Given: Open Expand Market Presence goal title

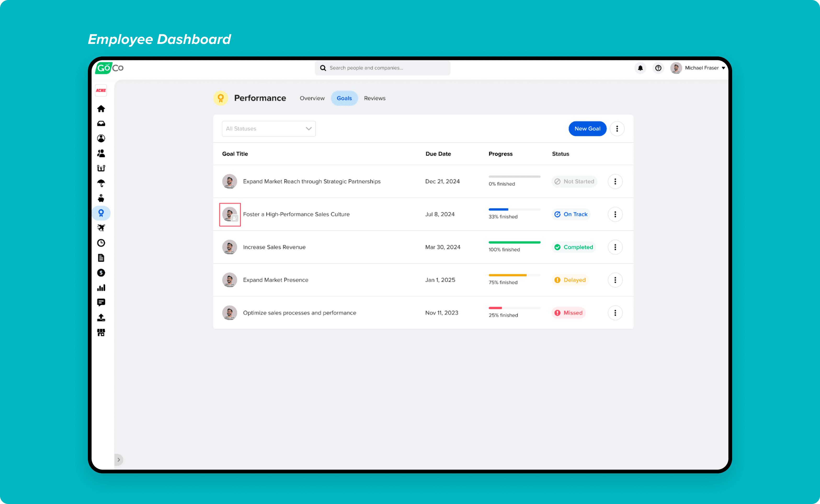Looking at the screenshot, I should tap(275, 280).
